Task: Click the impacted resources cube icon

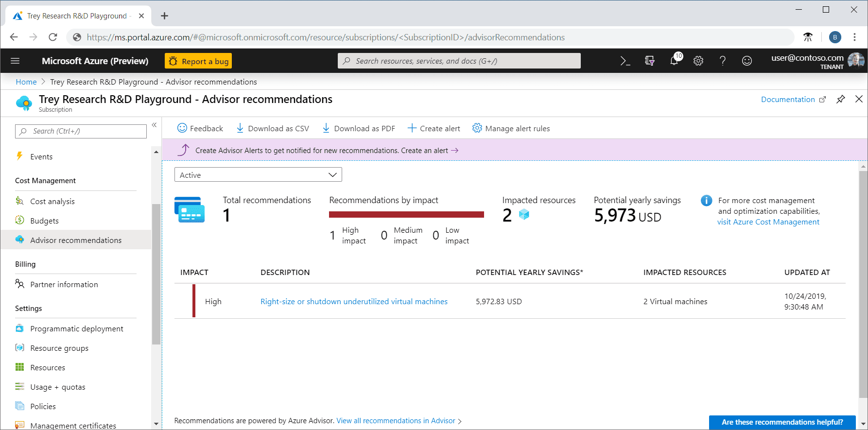Action: [524, 214]
